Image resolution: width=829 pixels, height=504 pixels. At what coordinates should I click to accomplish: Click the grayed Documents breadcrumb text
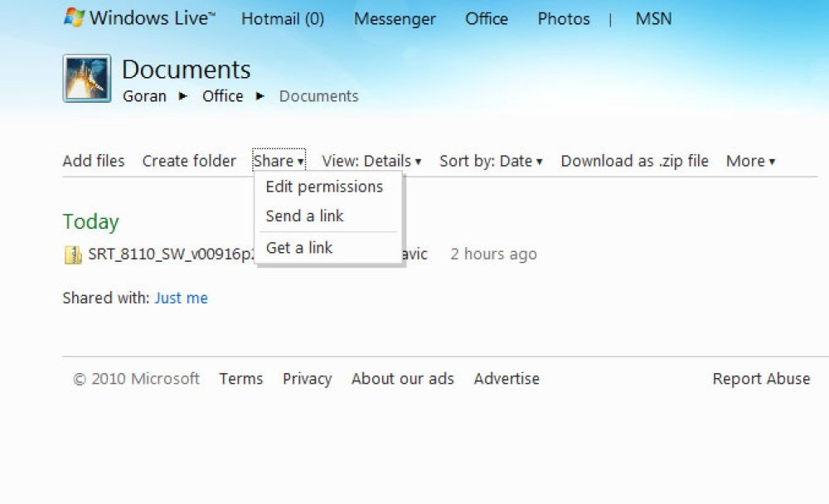(319, 96)
